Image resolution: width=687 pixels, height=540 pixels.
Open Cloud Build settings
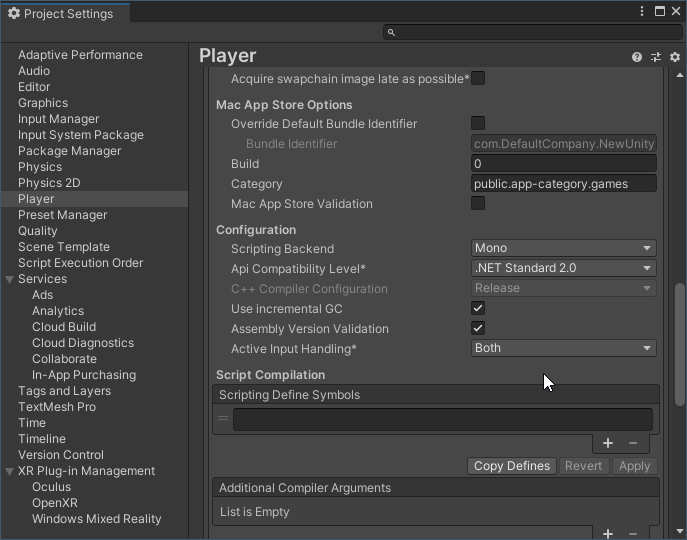tap(64, 327)
